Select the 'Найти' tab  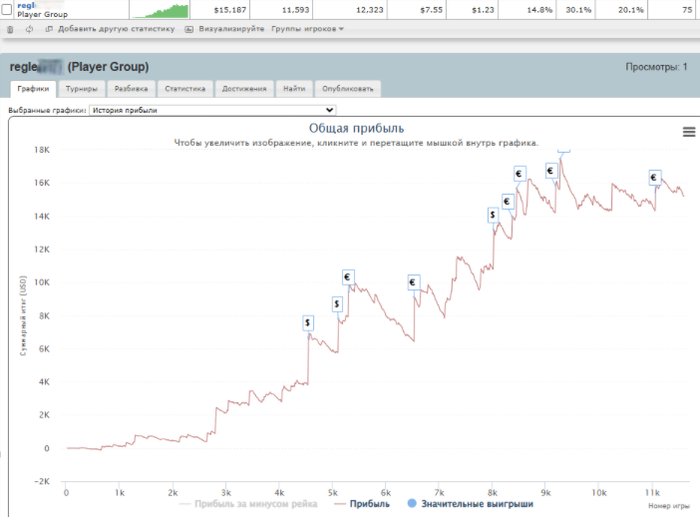pos(294,89)
